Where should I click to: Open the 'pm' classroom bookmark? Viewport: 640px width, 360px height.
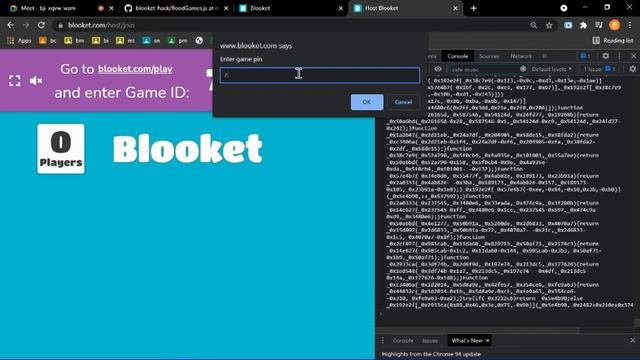pos(177,40)
